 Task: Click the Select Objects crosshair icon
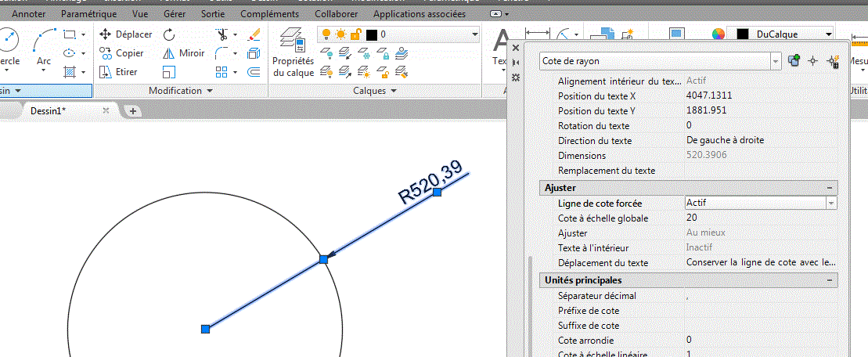pyautogui.click(x=813, y=61)
